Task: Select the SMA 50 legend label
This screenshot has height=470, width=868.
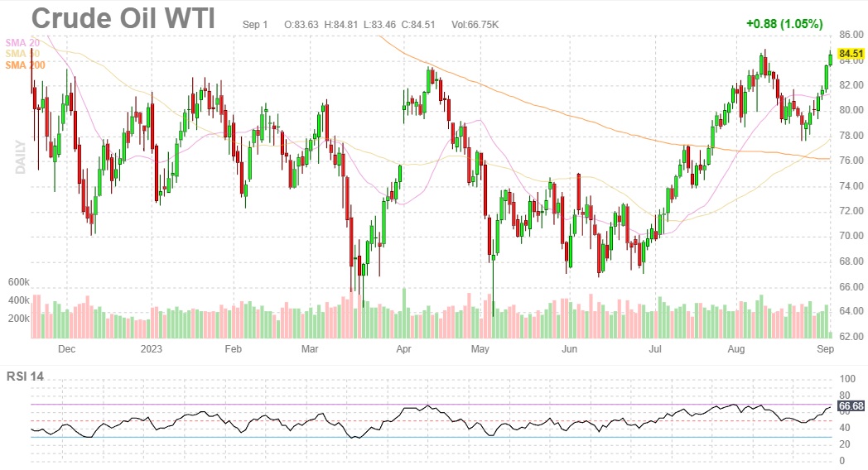Action: click(x=22, y=54)
